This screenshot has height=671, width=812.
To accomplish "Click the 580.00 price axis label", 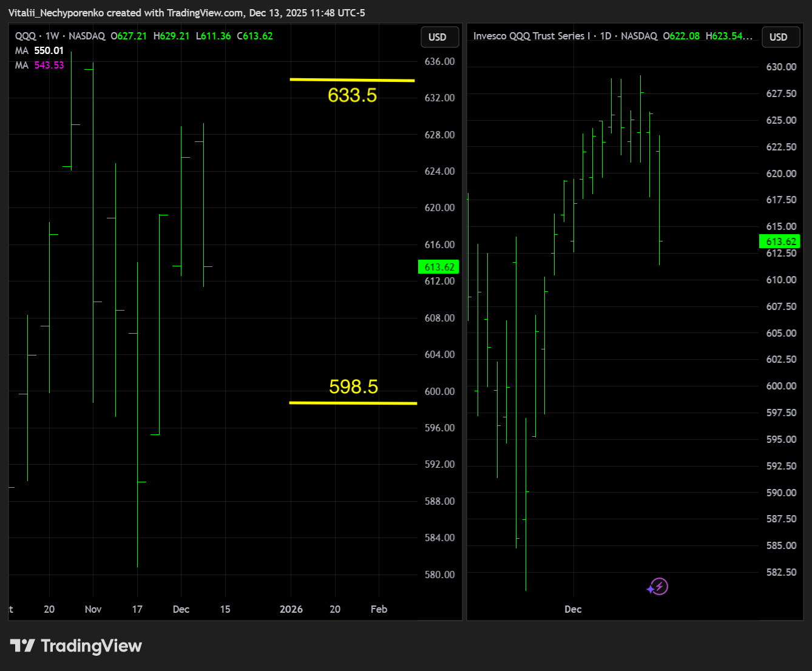I will click(439, 575).
